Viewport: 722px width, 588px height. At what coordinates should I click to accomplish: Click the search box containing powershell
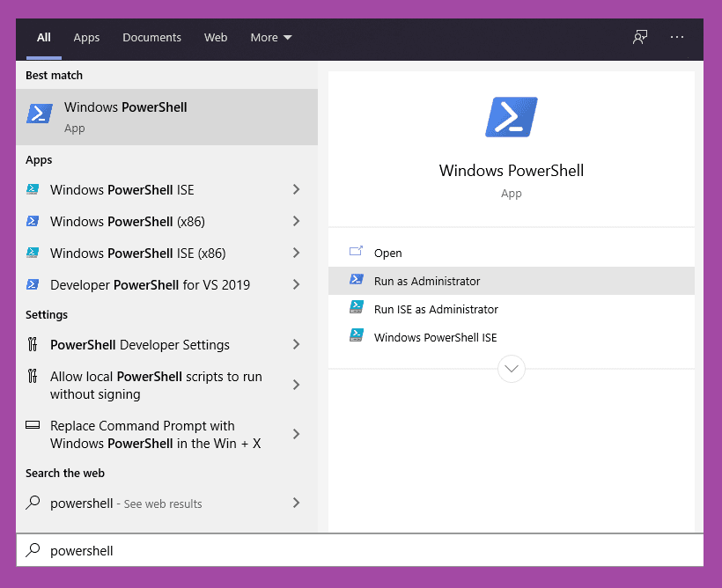[352, 550]
